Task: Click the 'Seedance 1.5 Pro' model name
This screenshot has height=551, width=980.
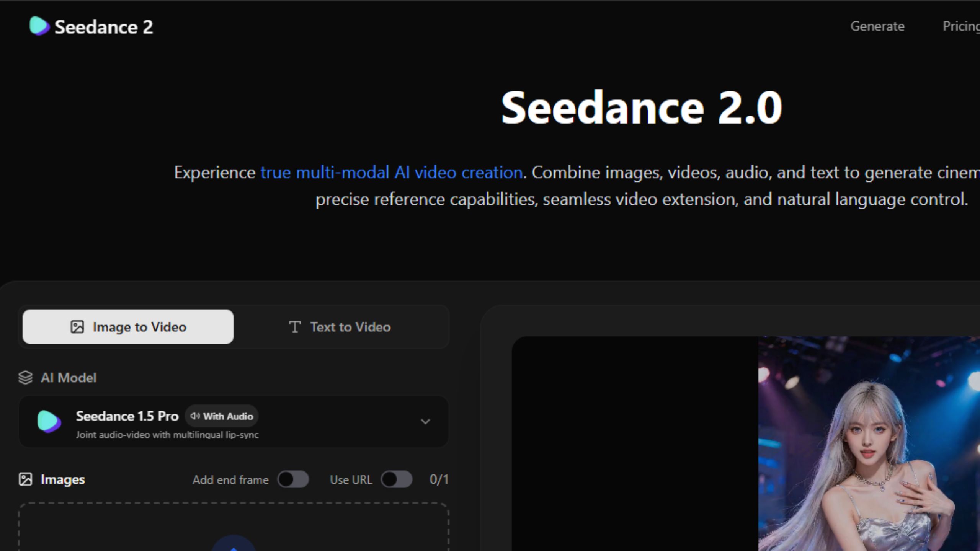Action: [127, 416]
